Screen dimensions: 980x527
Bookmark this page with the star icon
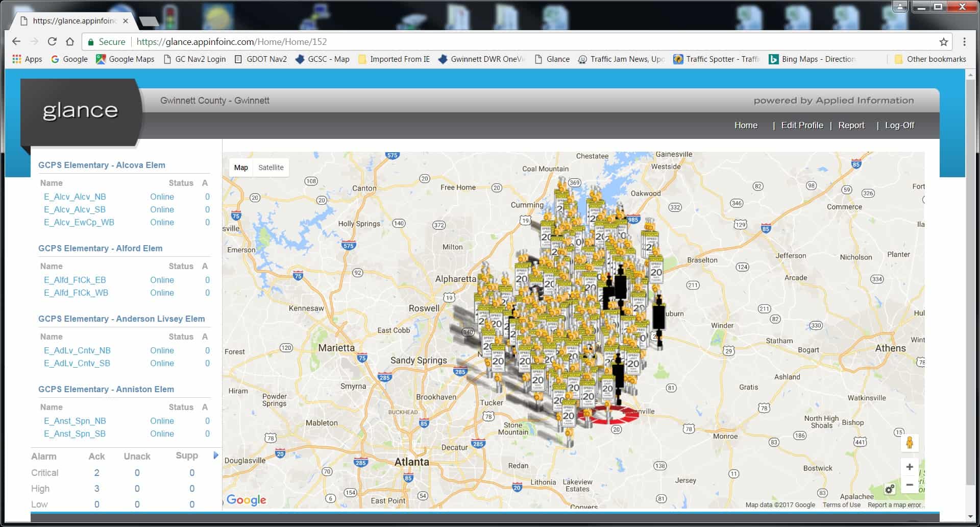[x=943, y=42]
